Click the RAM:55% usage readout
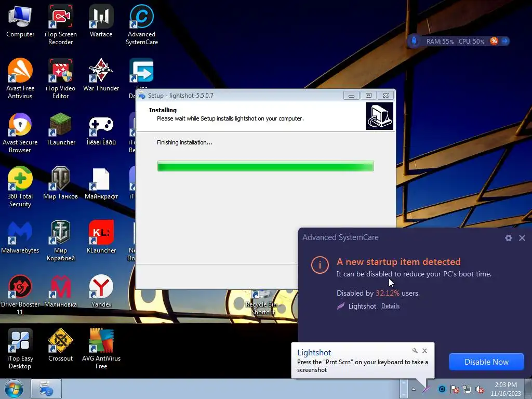 tap(440, 42)
